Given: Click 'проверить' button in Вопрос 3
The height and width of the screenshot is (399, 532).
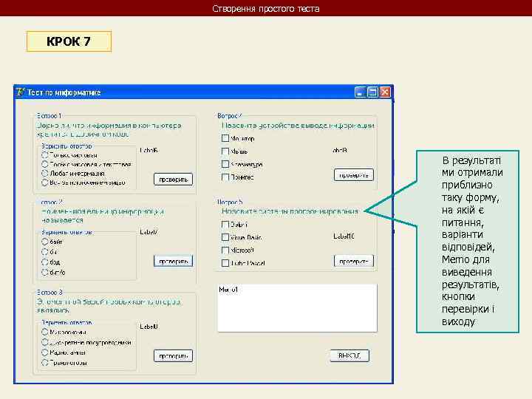Looking at the screenshot, I should pos(174,356).
